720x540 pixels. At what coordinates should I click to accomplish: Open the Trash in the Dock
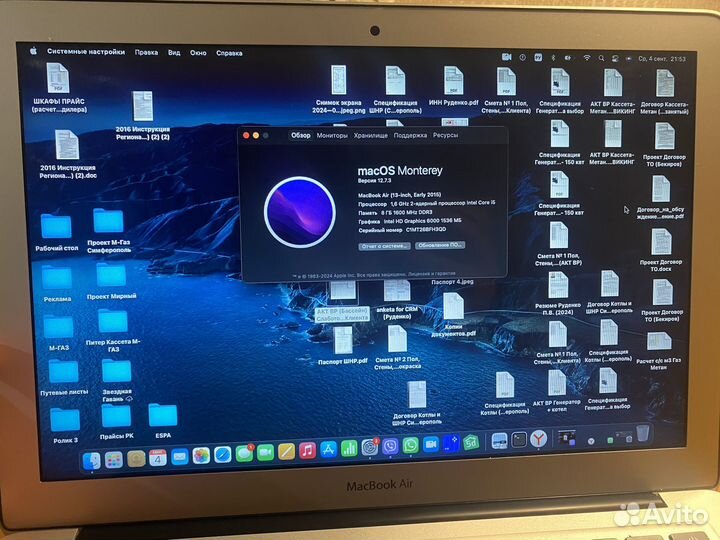coord(643,433)
